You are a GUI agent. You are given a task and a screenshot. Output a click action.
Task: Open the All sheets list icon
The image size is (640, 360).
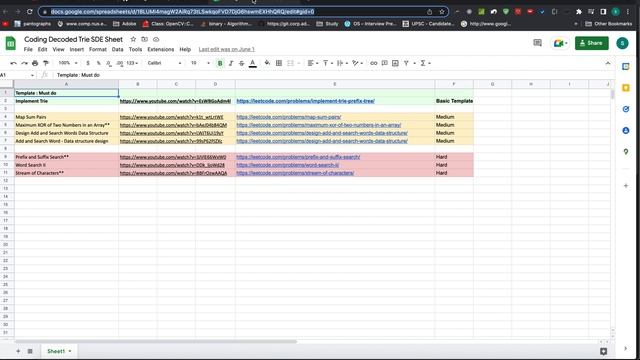pyautogui.click(x=30, y=351)
